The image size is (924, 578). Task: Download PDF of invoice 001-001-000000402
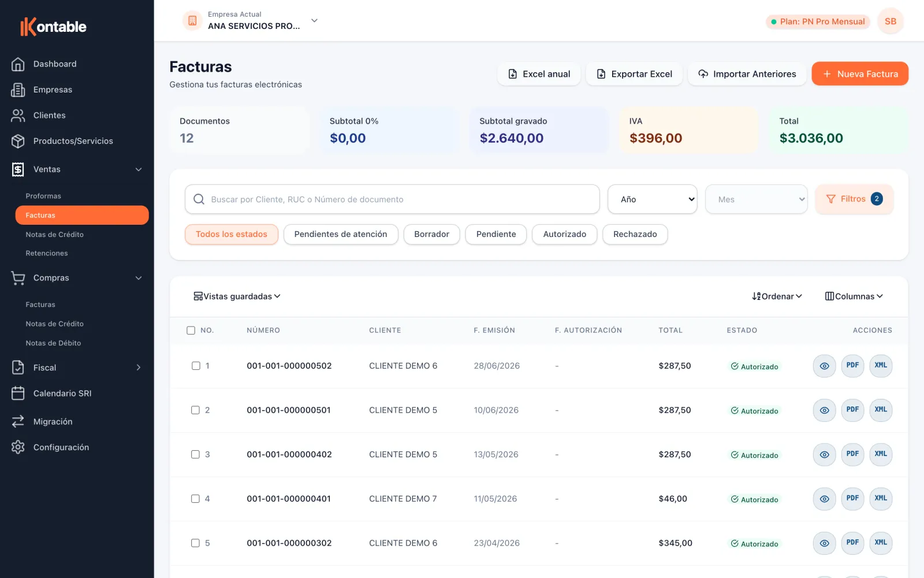point(852,454)
